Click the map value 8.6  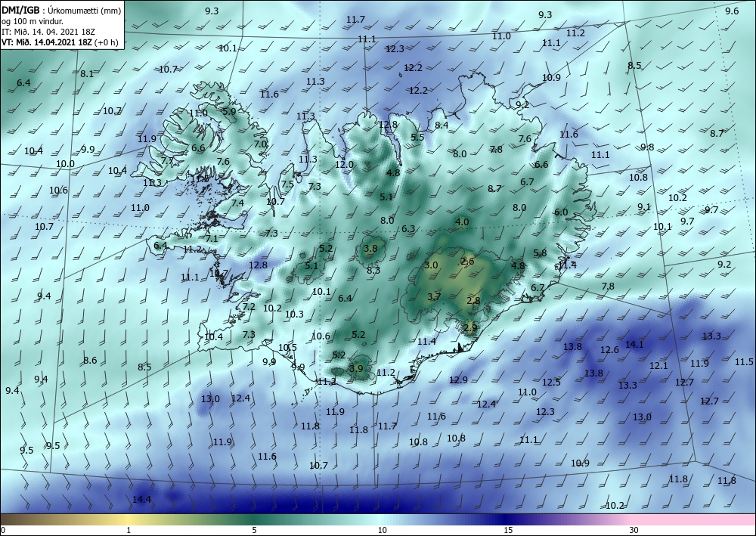[90, 360]
